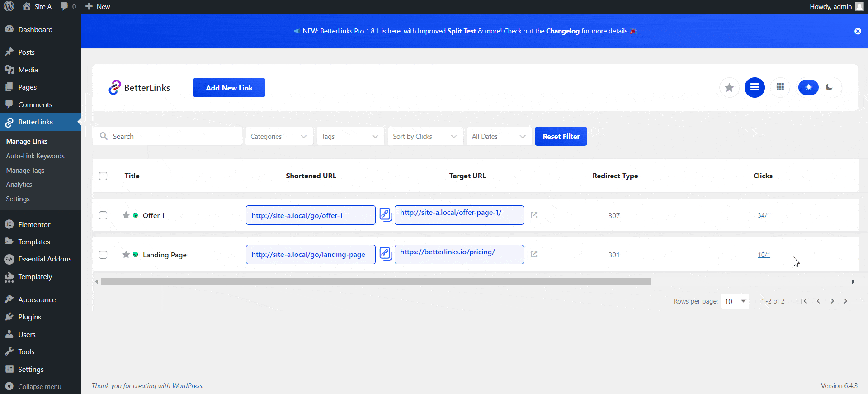Check the select-all checkbox in table header
Image resolution: width=868 pixels, height=394 pixels.
103,176
